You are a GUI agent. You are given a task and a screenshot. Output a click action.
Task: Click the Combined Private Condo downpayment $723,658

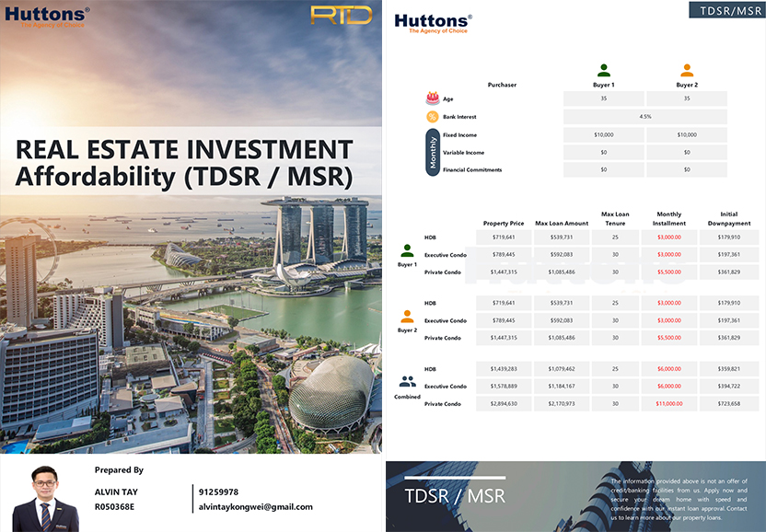(729, 403)
